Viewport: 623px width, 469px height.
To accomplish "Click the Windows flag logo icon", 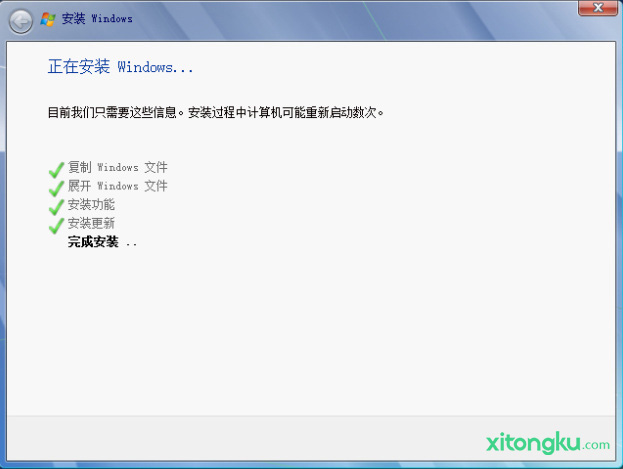I will click(x=48, y=19).
